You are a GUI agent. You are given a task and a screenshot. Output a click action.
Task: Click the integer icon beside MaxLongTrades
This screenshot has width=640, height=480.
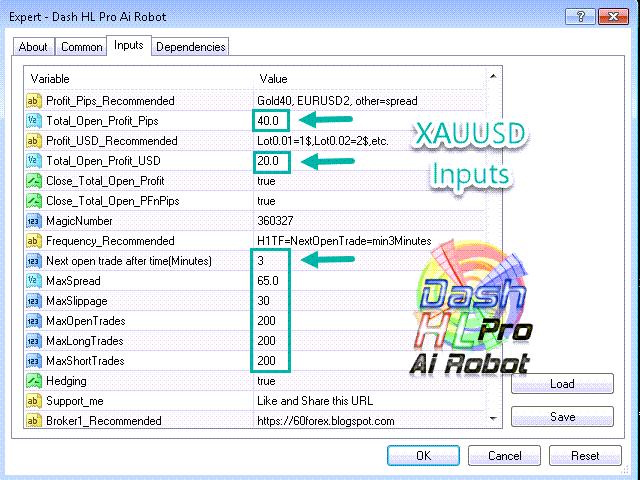point(34,341)
